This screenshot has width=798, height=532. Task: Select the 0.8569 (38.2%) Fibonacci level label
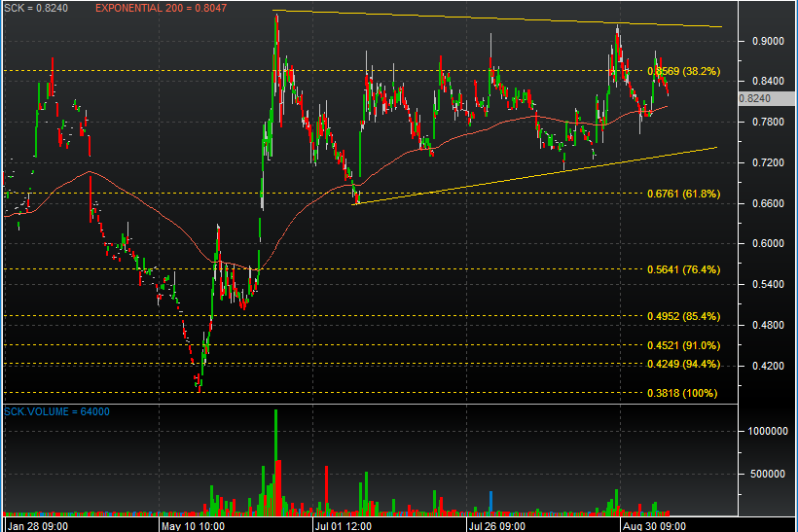pos(683,71)
